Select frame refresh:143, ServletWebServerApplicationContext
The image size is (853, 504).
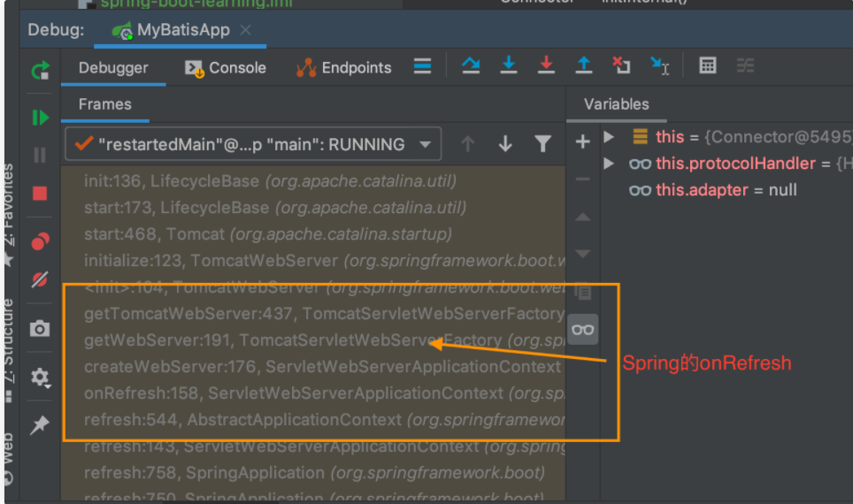coord(313,447)
